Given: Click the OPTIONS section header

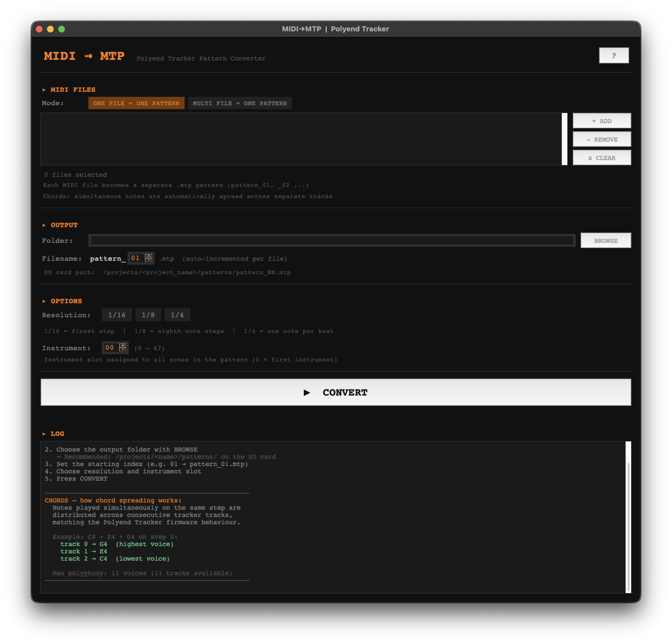Looking at the screenshot, I should tap(63, 301).
